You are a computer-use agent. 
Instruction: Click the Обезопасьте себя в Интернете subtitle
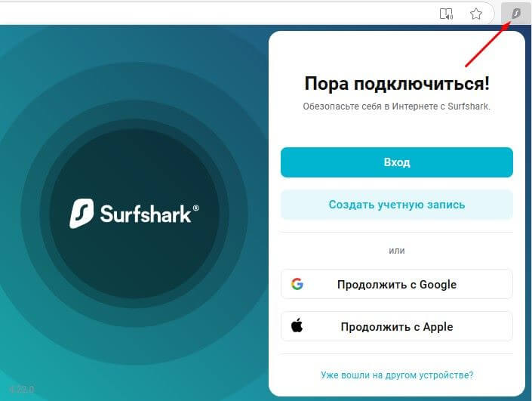pyautogui.click(x=397, y=106)
